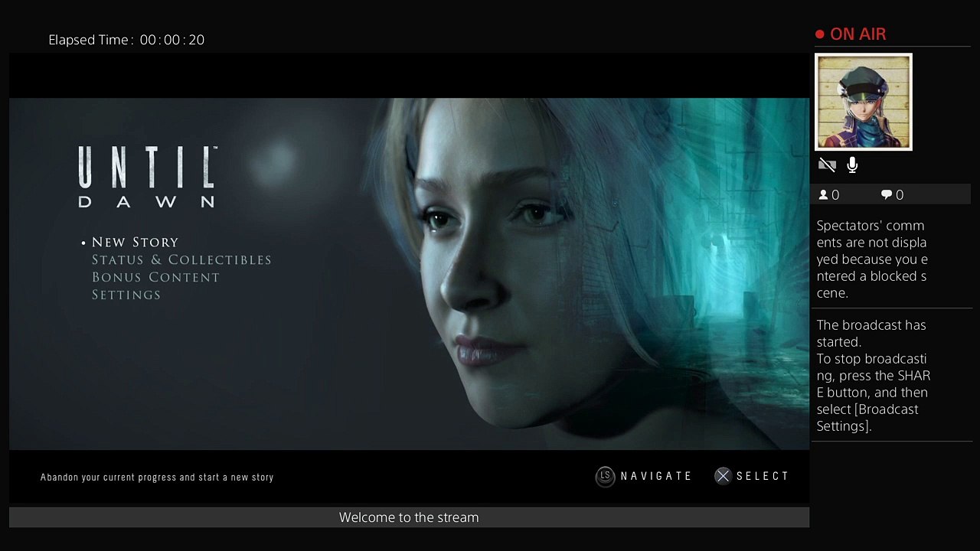Click the X button Select icon
Screen dimensions: 980x551
pos(723,477)
